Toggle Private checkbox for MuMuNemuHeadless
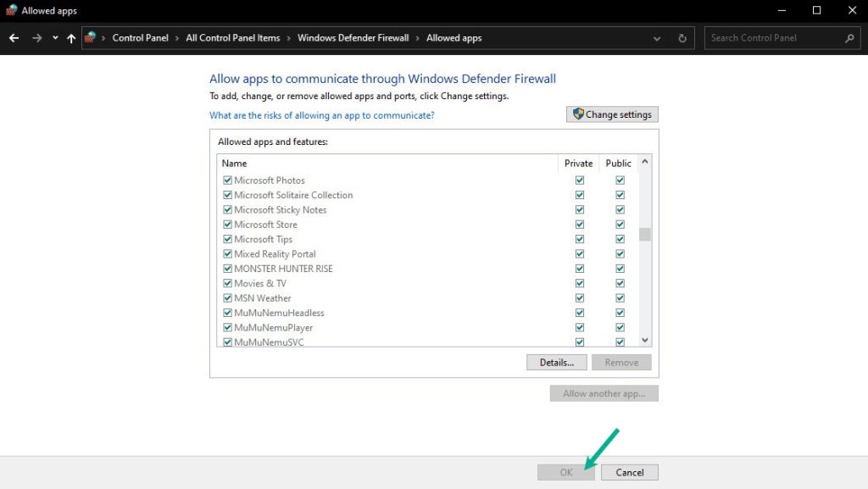 [580, 313]
